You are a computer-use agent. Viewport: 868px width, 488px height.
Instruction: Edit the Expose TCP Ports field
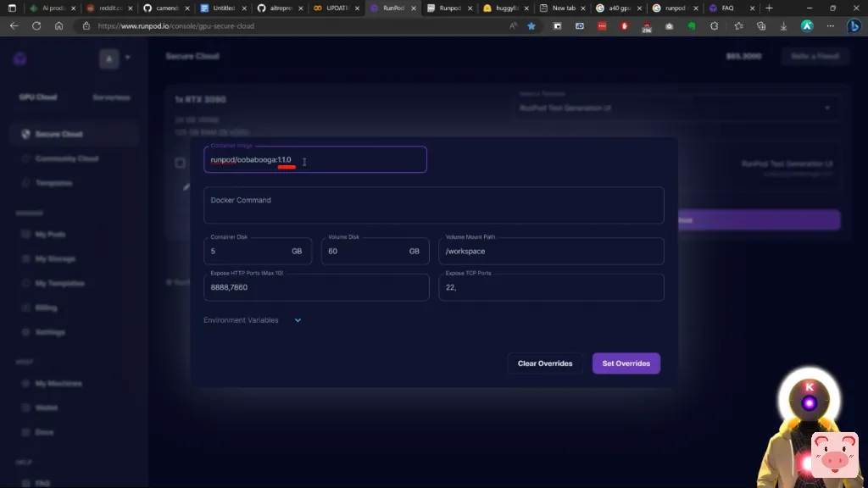coord(551,287)
